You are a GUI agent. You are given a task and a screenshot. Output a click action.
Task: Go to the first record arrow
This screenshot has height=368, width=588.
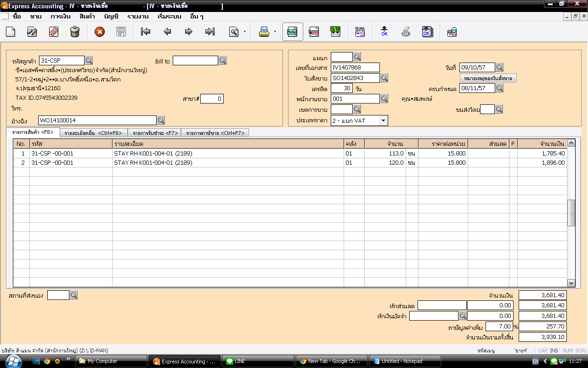click(x=146, y=32)
